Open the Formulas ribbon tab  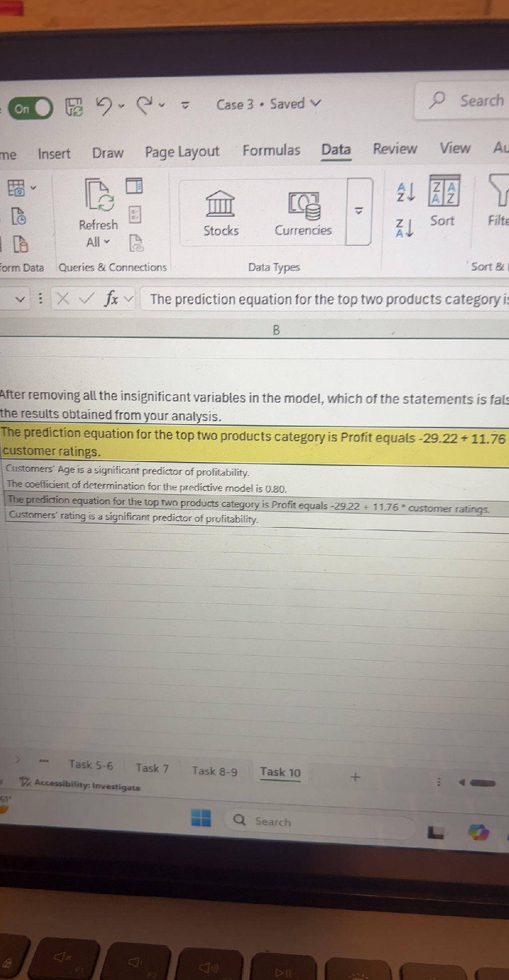(x=271, y=150)
